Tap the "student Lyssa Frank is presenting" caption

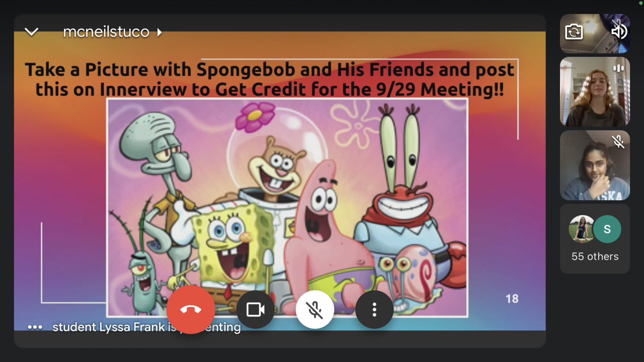(146, 327)
